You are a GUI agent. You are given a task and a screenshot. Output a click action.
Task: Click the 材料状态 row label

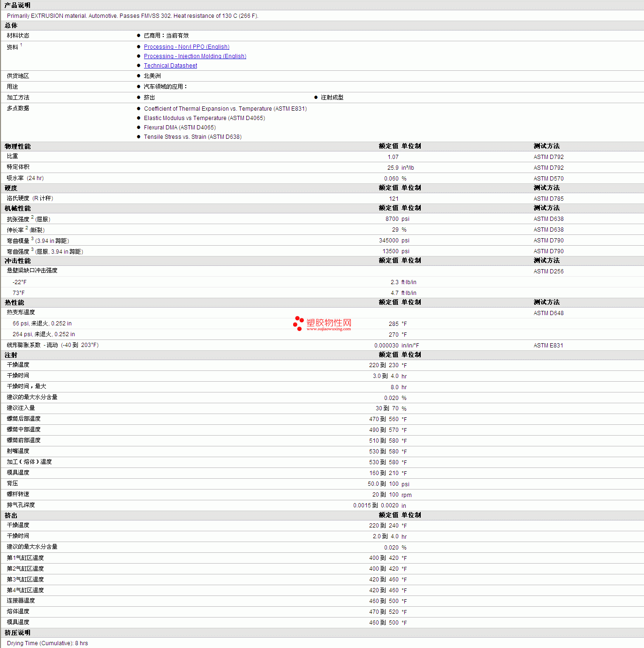[18, 36]
